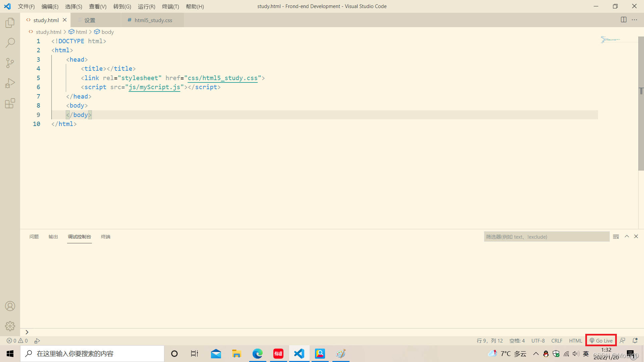Viewport: 644px width, 362px height.
Task: Open the feedback icon in status bar
Action: click(x=623, y=341)
